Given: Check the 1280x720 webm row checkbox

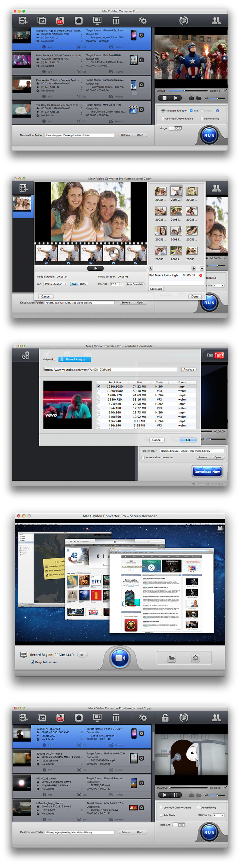Looking at the screenshot, I should [x=99, y=399].
